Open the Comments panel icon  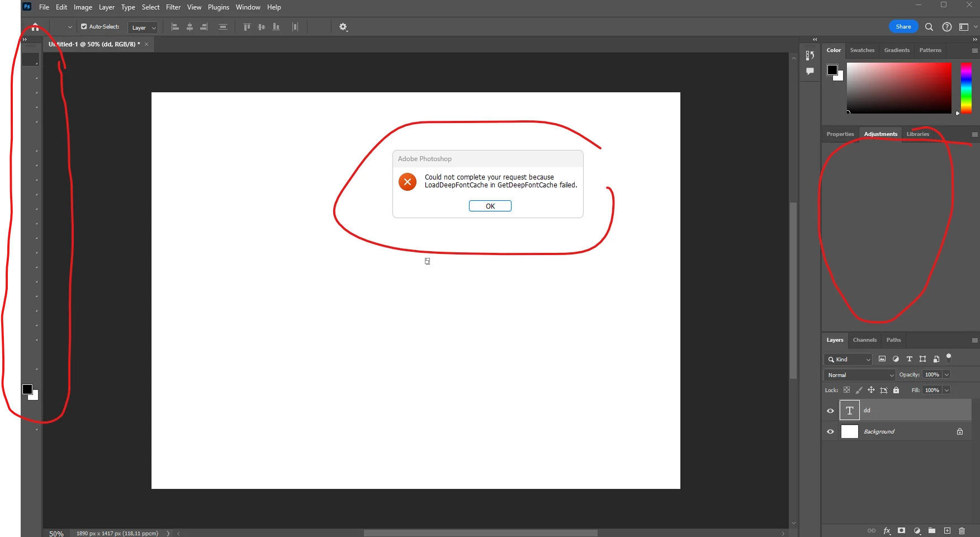click(x=810, y=71)
